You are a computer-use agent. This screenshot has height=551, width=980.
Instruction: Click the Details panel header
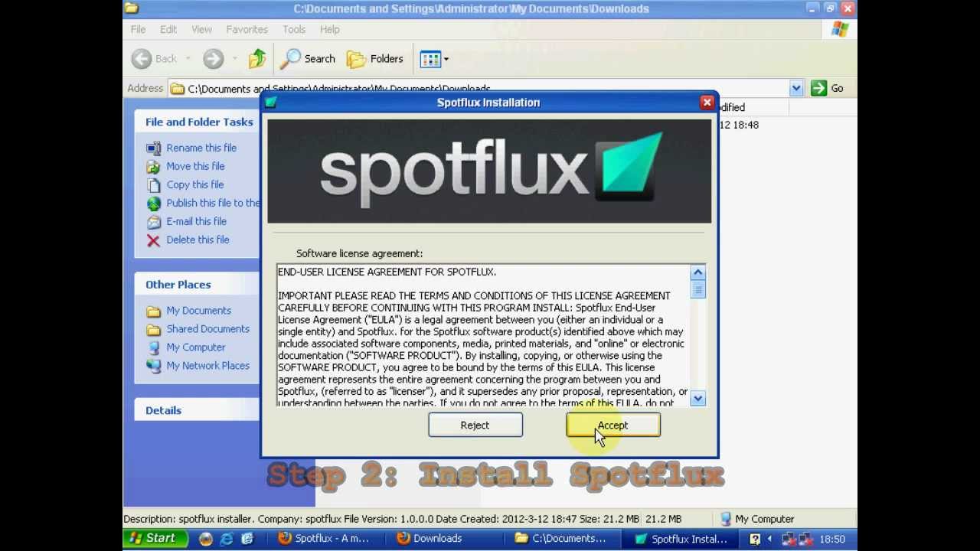click(x=197, y=411)
